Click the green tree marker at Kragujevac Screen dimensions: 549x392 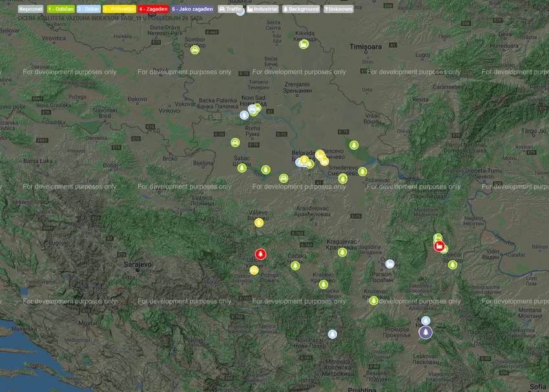point(342,252)
